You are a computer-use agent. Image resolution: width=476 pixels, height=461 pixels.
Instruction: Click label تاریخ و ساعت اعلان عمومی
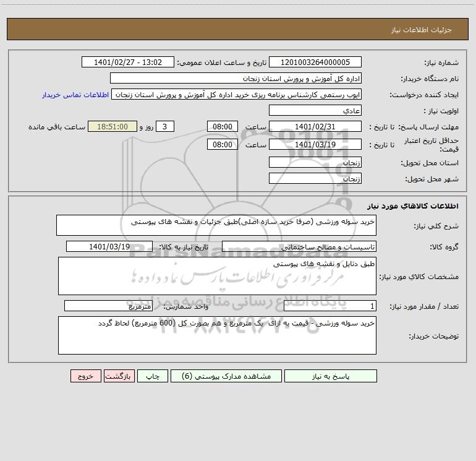221,62
